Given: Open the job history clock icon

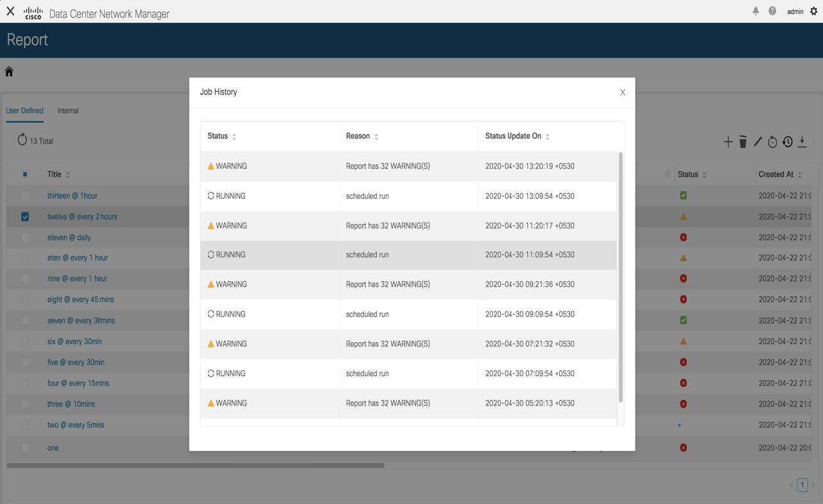Looking at the screenshot, I should coord(787,142).
